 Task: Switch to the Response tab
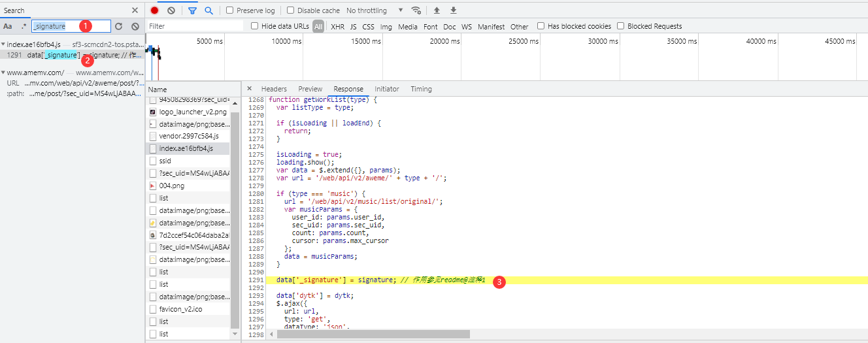click(348, 89)
